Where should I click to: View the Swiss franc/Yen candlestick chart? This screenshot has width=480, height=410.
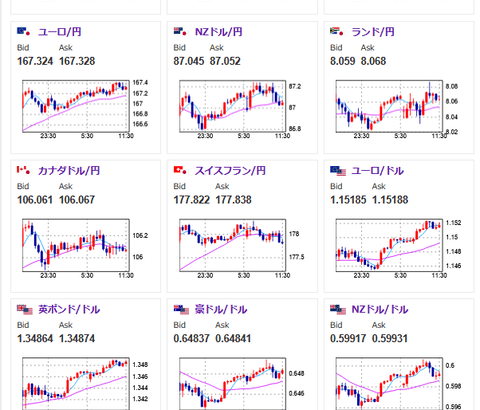[x=235, y=248]
